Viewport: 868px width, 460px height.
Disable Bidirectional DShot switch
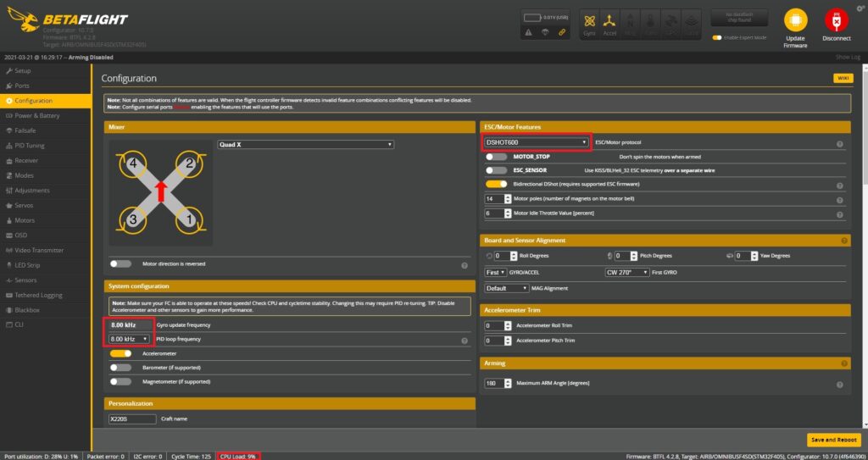pyautogui.click(x=496, y=184)
